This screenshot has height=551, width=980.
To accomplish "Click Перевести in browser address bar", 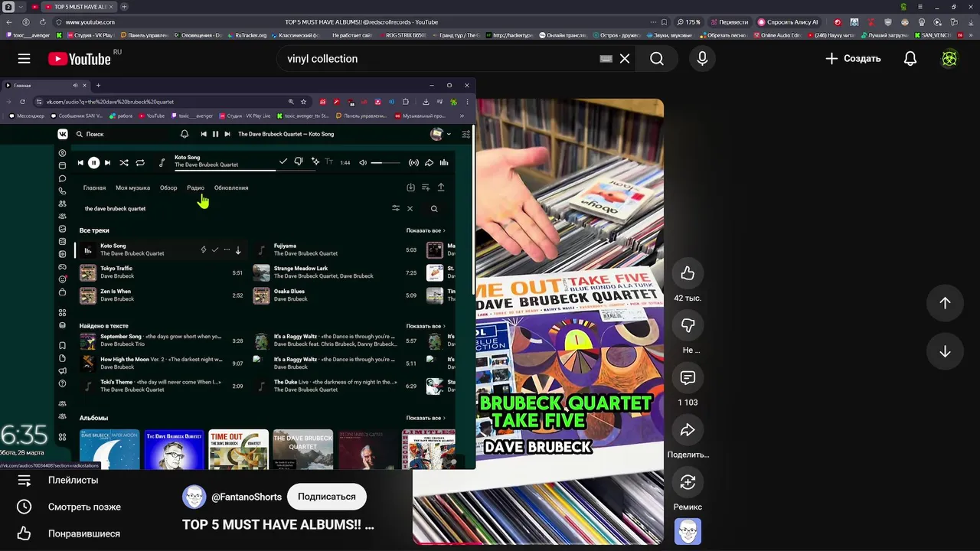I will coord(730,22).
